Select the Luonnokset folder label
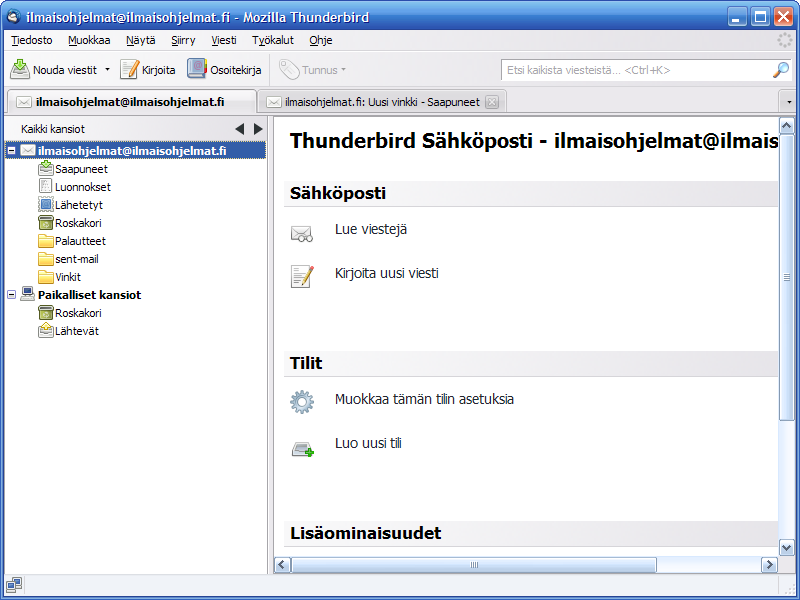Image resolution: width=800 pixels, height=600 pixels. tap(83, 187)
